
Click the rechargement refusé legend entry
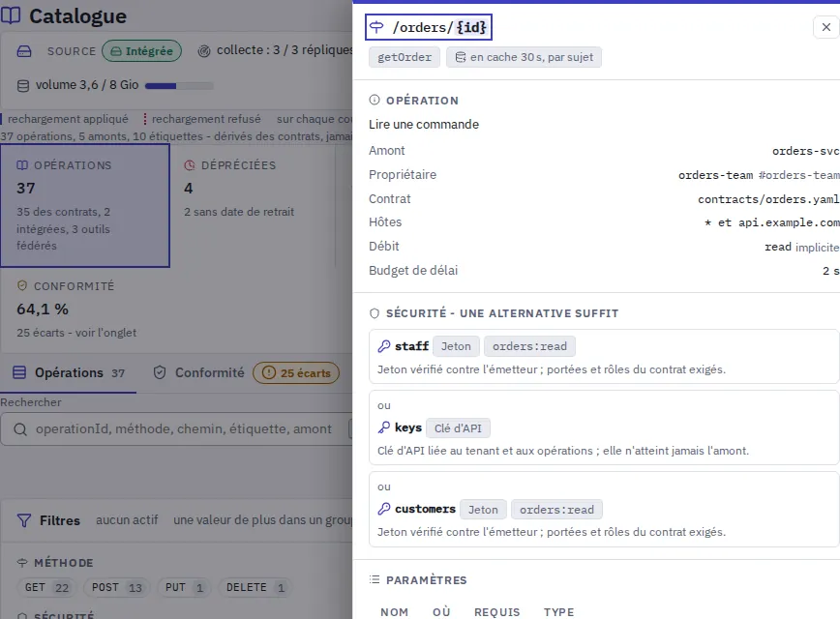click(202, 119)
